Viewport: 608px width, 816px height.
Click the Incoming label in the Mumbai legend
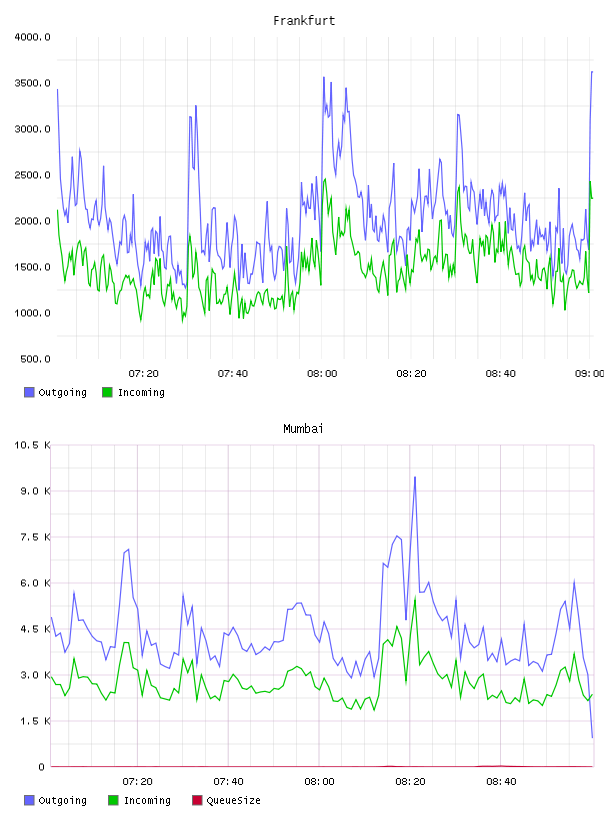click(x=147, y=800)
